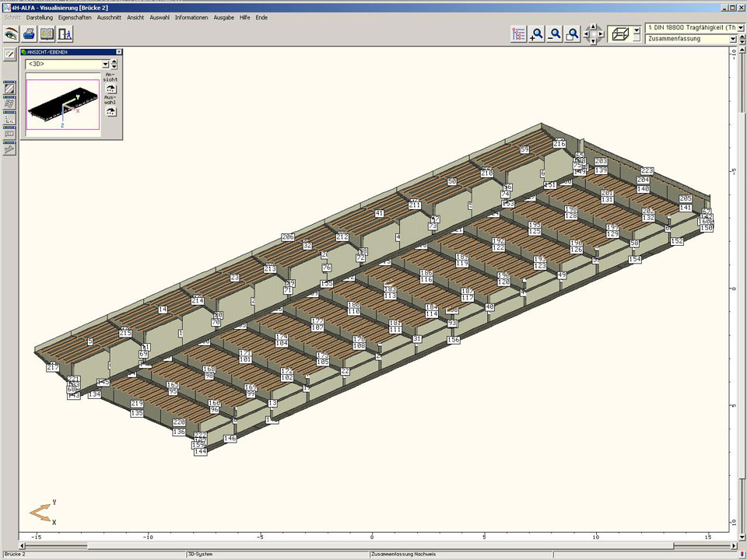Click the zoom to window icon
The height and width of the screenshot is (560, 747).
click(x=573, y=34)
